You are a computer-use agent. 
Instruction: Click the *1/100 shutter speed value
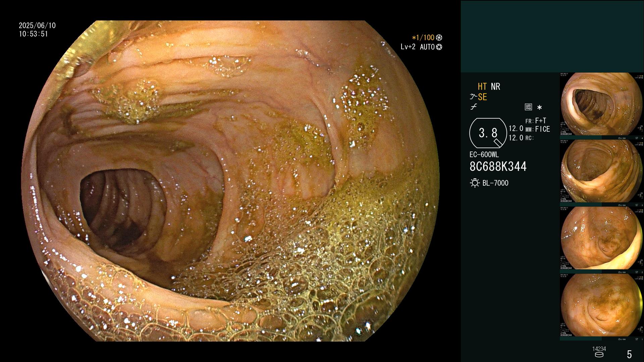pyautogui.click(x=423, y=38)
